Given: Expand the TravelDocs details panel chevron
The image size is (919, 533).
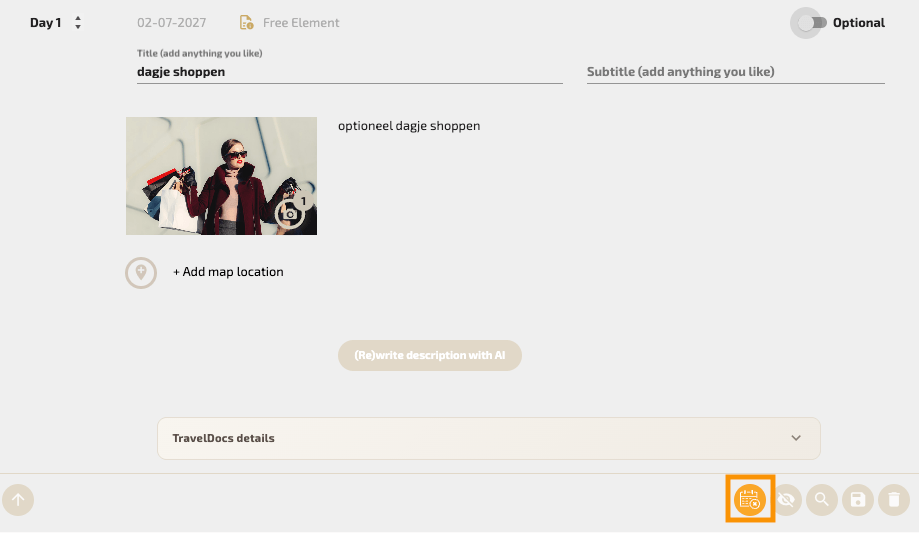Looking at the screenshot, I should [796, 438].
